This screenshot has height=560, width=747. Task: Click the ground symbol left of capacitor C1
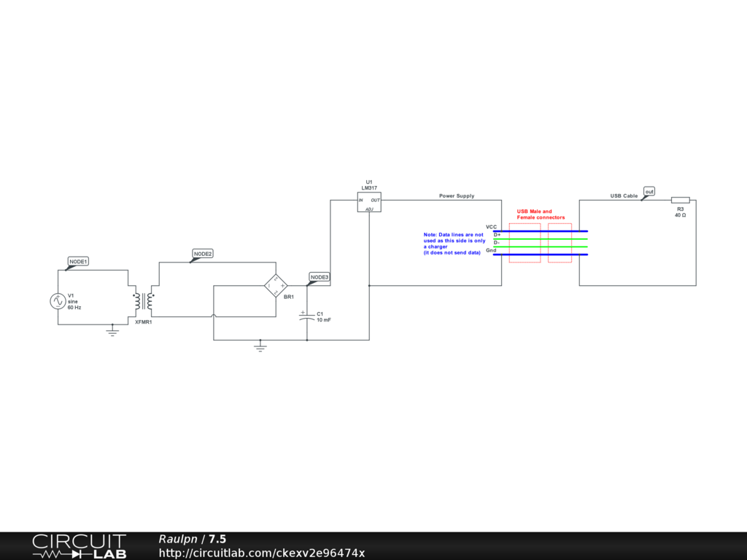(x=260, y=346)
